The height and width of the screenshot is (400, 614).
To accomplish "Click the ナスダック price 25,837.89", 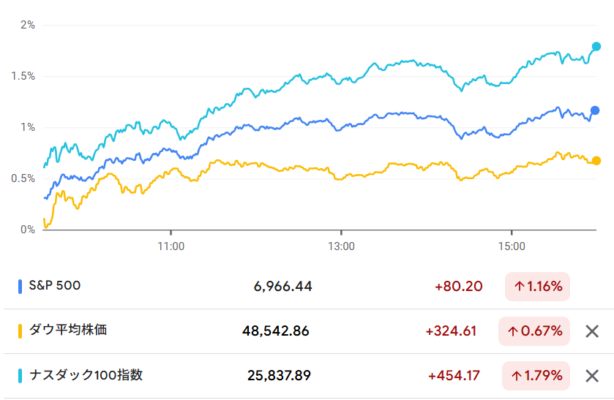I will point(279,376).
